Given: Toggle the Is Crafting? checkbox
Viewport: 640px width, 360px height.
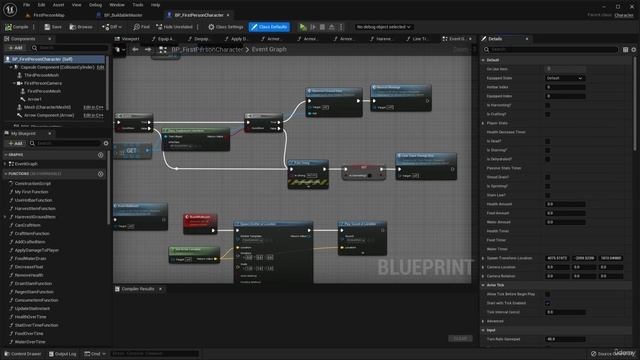Looking at the screenshot, I should click(x=548, y=114).
